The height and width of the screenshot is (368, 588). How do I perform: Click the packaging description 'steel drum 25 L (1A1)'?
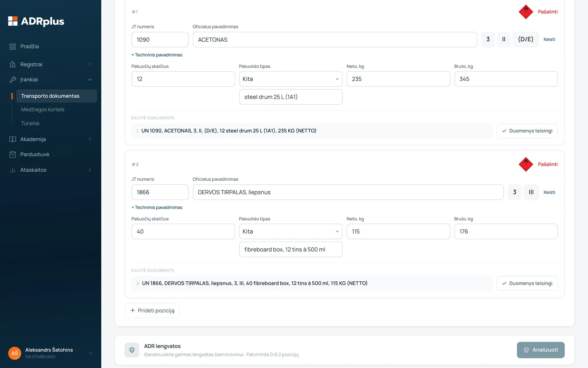coord(291,97)
